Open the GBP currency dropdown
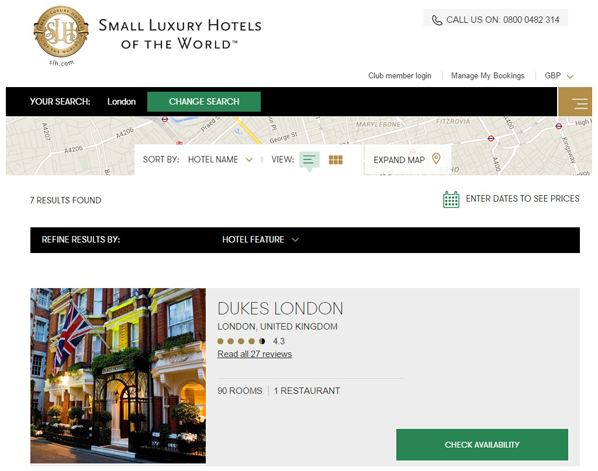This screenshot has height=471, width=598. (559, 76)
